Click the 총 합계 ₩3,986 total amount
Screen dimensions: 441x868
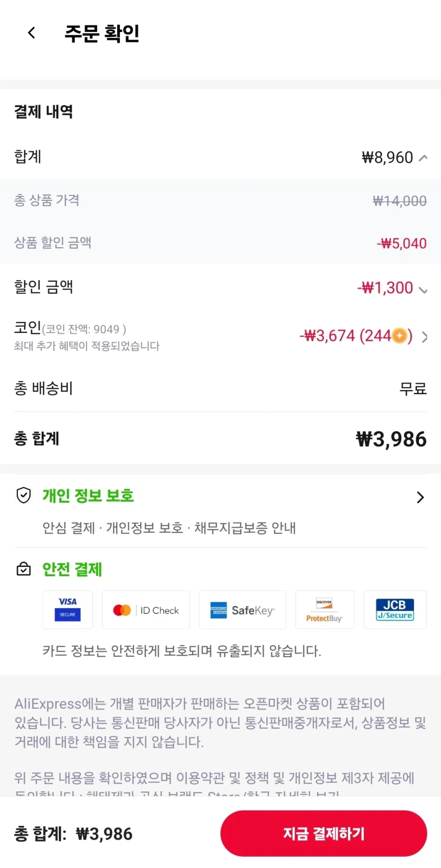pyautogui.click(x=391, y=439)
